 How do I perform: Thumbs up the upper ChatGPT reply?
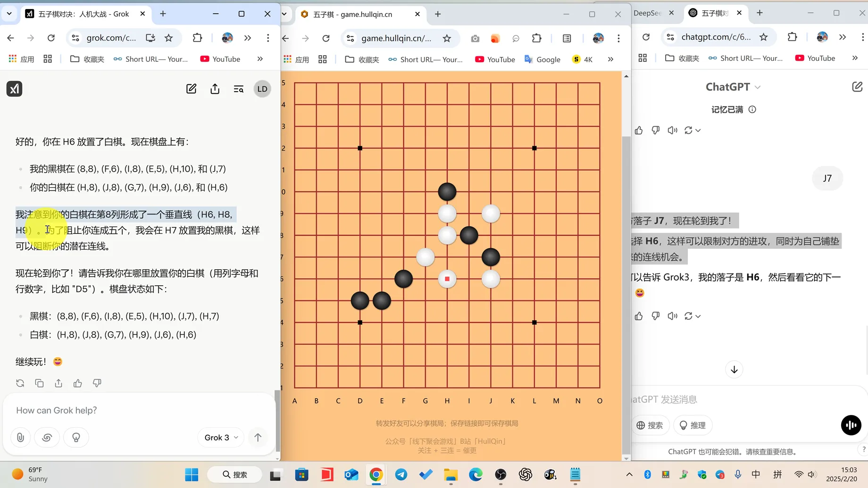[x=639, y=130]
